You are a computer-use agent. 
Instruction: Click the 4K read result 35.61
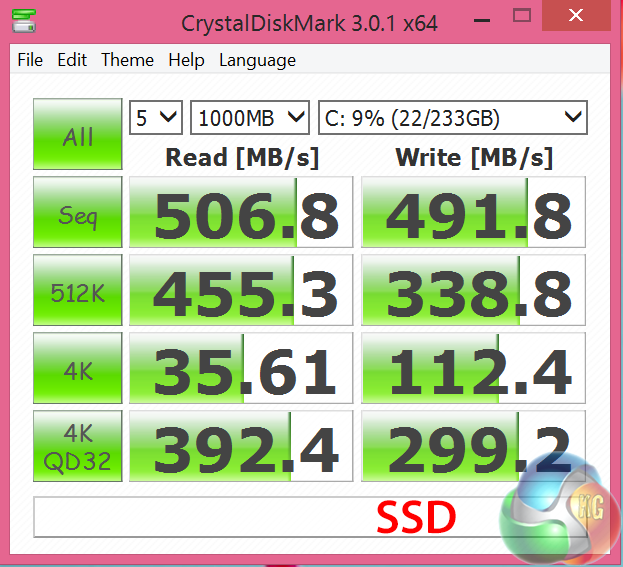point(241,368)
